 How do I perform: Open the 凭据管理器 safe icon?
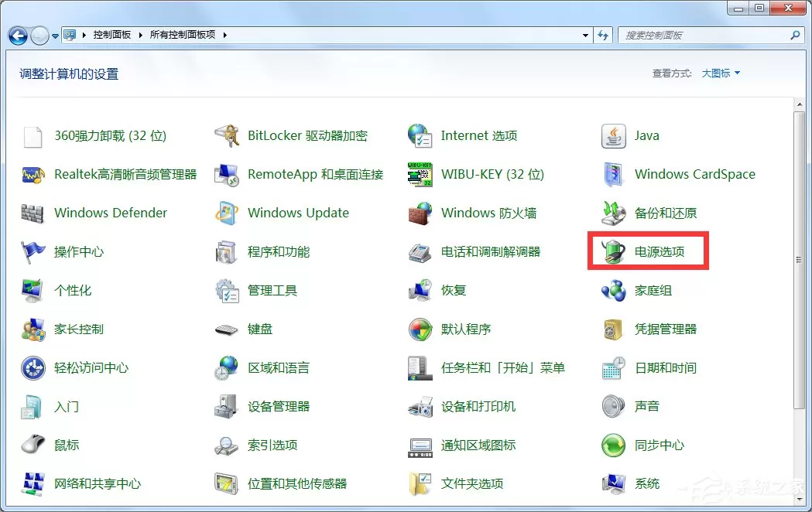(614, 329)
